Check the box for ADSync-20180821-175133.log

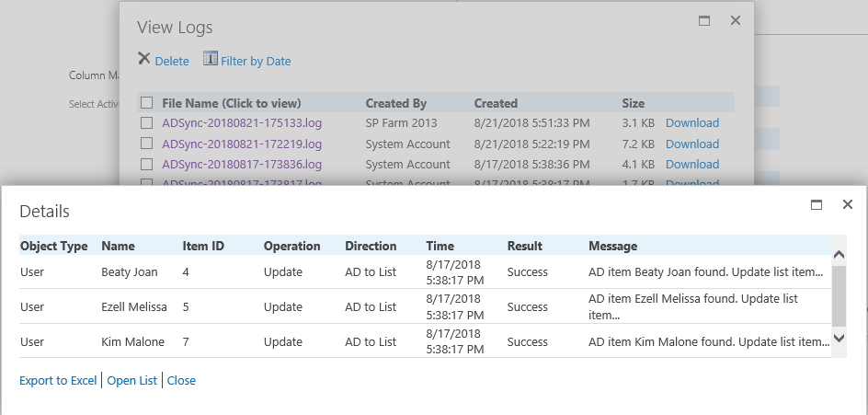[x=146, y=122]
